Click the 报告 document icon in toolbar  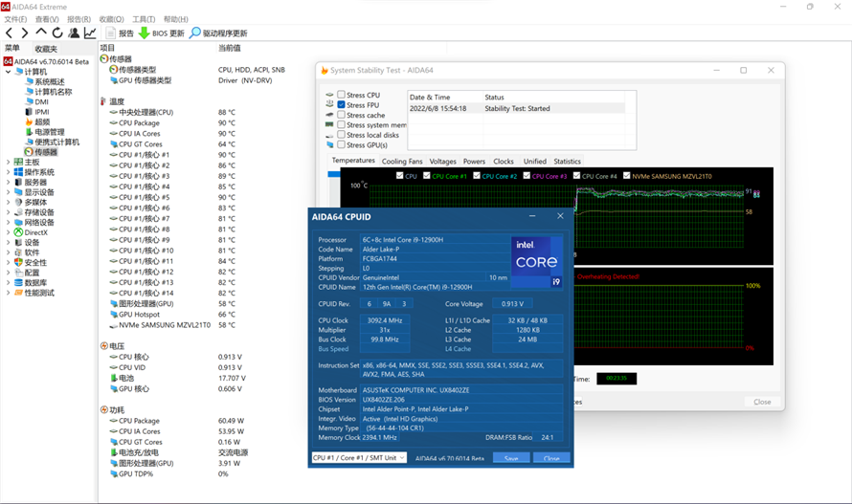(111, 33)
